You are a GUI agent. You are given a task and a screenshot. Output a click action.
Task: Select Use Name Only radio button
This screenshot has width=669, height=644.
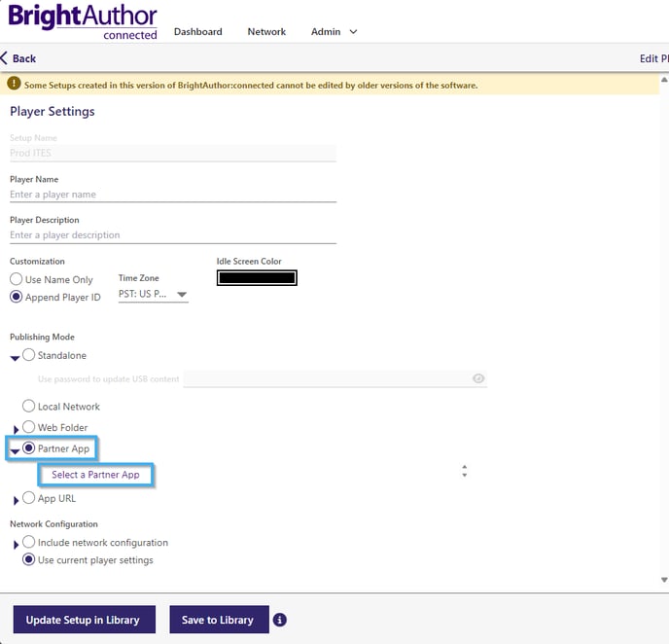click(x=17, y=279)
